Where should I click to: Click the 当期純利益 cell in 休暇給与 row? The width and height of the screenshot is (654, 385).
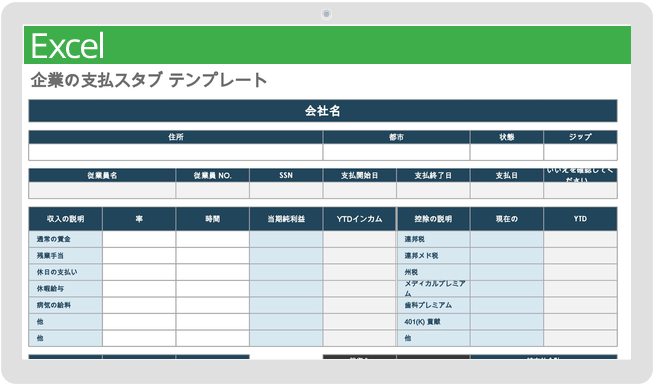point(286,289)
